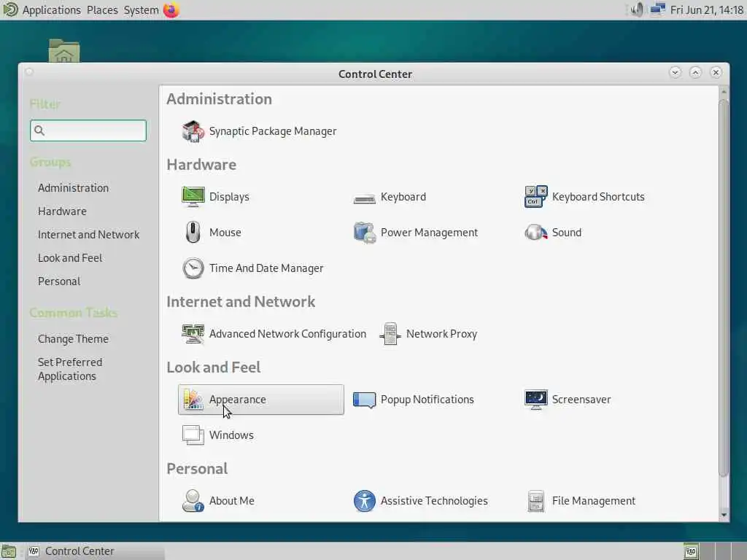747x560 pixels.
Task: Minimize the Control Center window
Action: click(675, 72)
